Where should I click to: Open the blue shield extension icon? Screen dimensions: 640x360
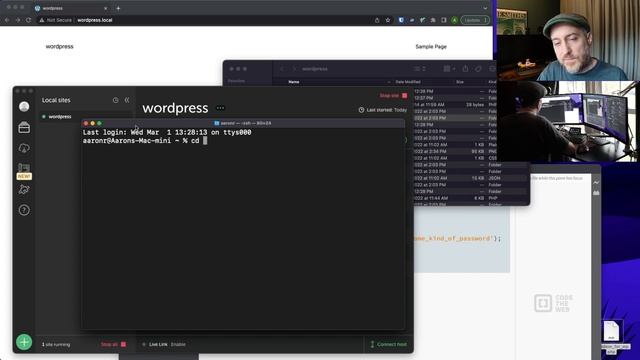tap(401, 20)
